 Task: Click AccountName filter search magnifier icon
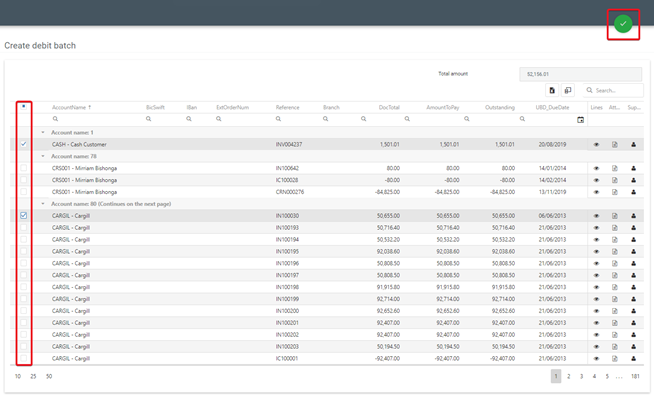(55, 119)
